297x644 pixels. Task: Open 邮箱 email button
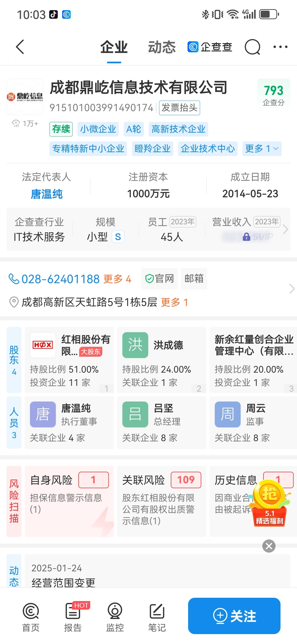194,279
